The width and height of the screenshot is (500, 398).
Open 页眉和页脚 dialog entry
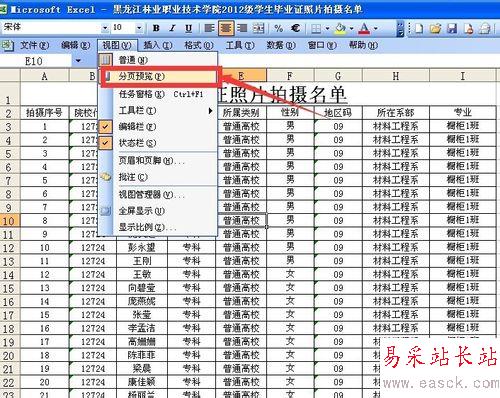click(158, 161)
